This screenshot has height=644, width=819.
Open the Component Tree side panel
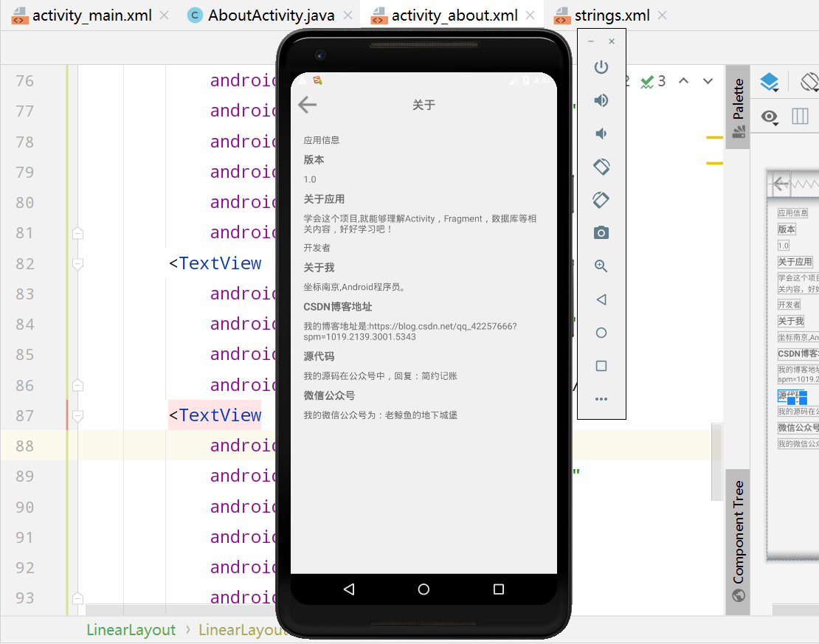[738, 541]
